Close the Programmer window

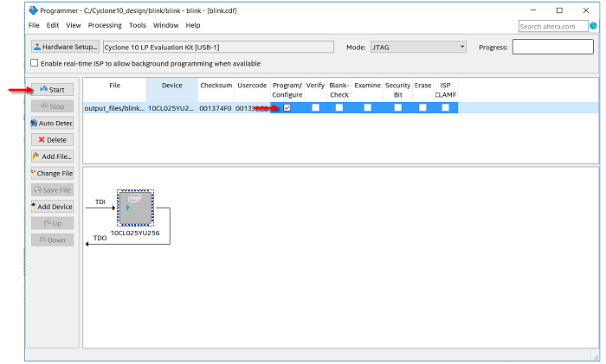[x=586, y=10]
